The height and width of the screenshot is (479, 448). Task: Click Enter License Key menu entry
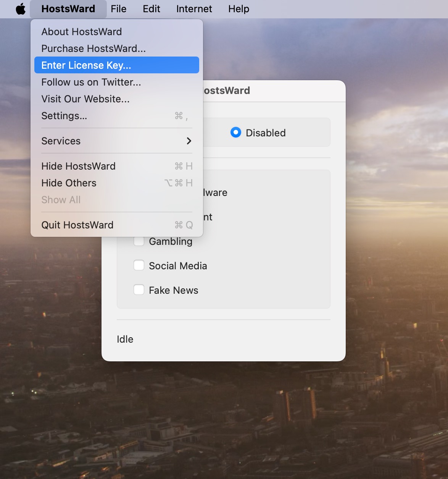pyautogui.click(x=86, y=65)
